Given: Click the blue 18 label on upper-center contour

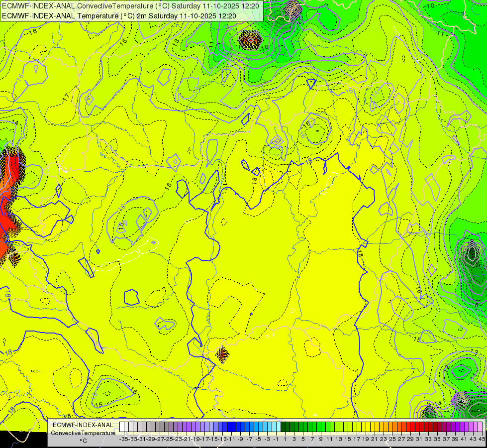Looking at the screenshot, I should [309, 161].
